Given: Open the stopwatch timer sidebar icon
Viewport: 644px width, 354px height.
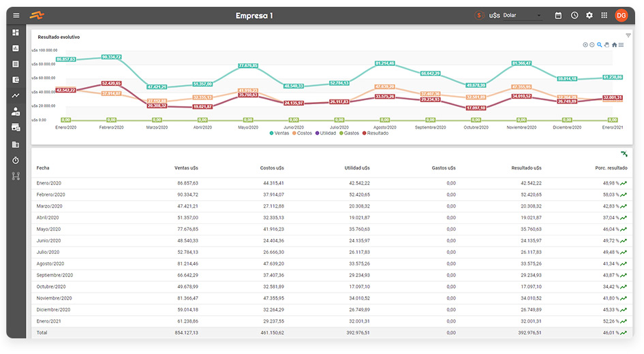Looking at the screenshot, I should tap(16, 161).
